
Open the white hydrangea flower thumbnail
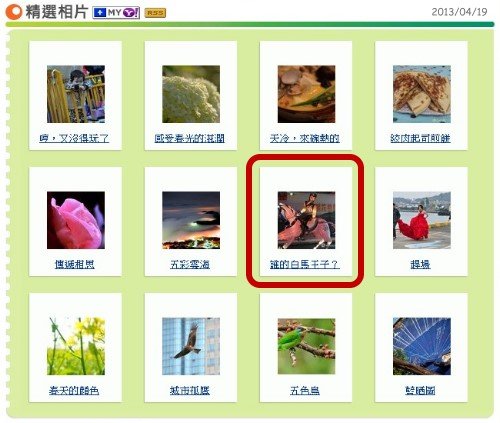191,94
